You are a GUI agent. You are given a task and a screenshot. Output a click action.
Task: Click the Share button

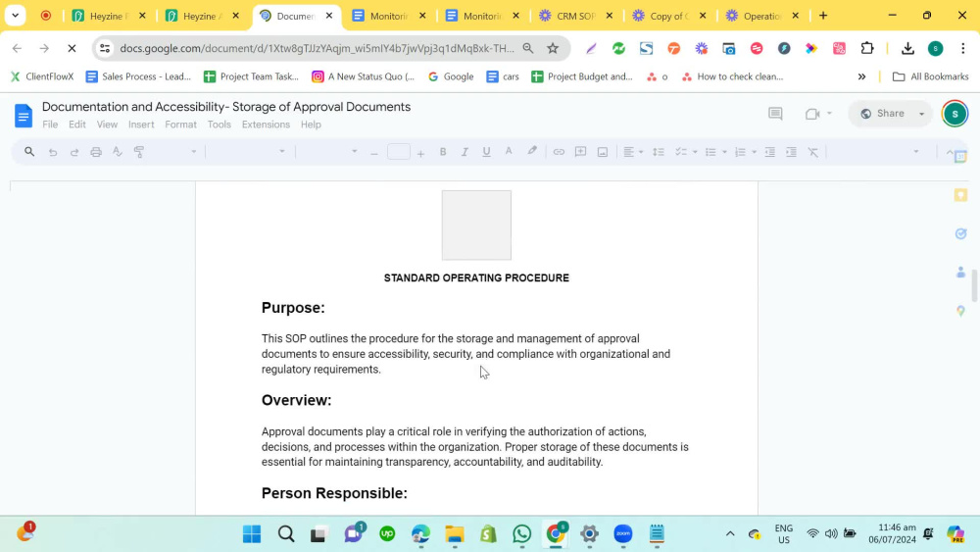click(x=882, y=113)
